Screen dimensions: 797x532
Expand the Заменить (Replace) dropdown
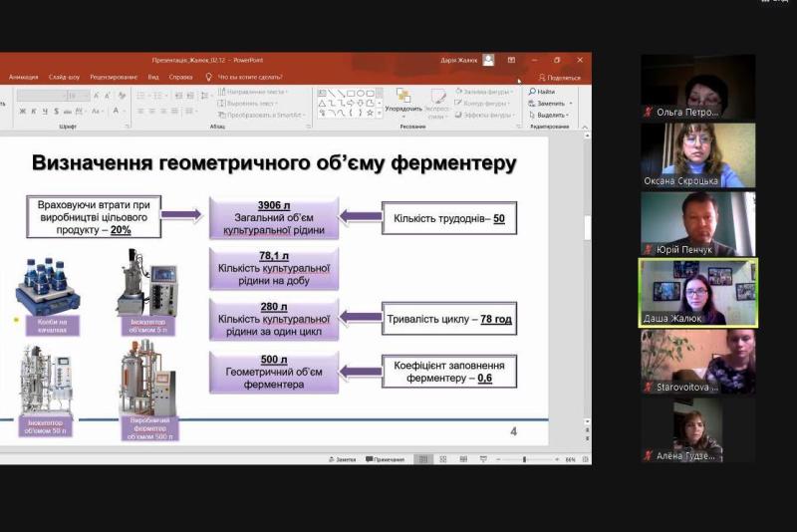pyautogui.click(x=570, y=103)
